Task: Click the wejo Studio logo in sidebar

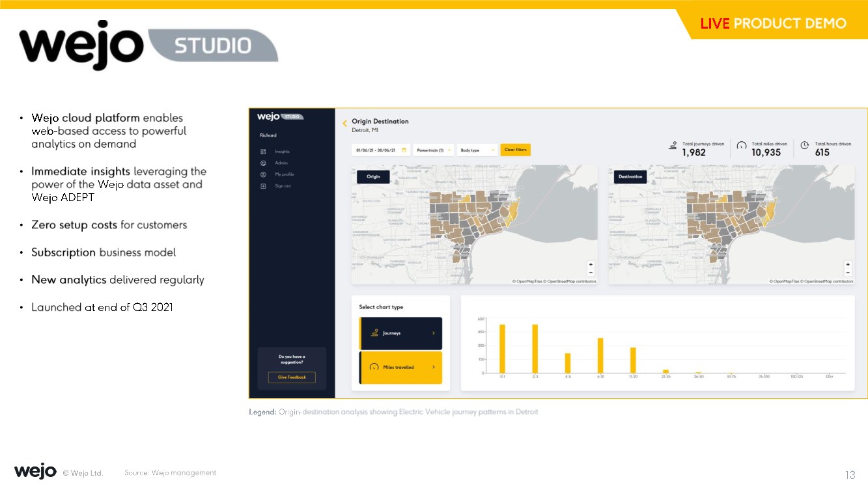Action: coord(280,116)
